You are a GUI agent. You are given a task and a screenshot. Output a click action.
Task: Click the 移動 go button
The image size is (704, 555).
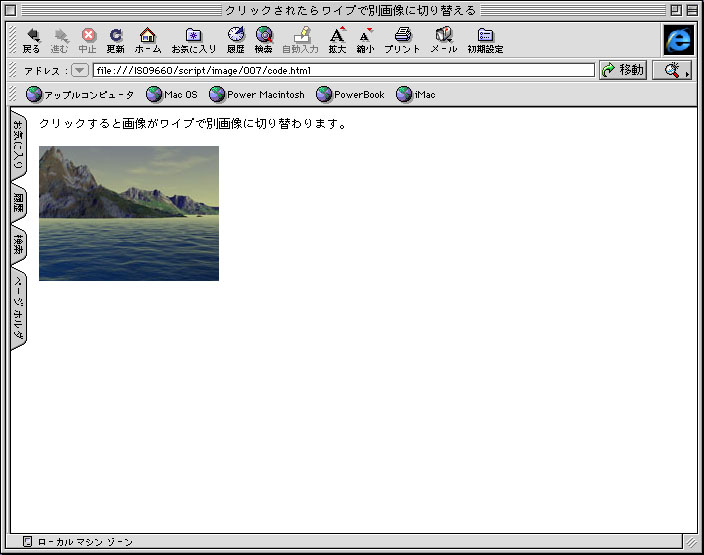click(x=623, y=70)
